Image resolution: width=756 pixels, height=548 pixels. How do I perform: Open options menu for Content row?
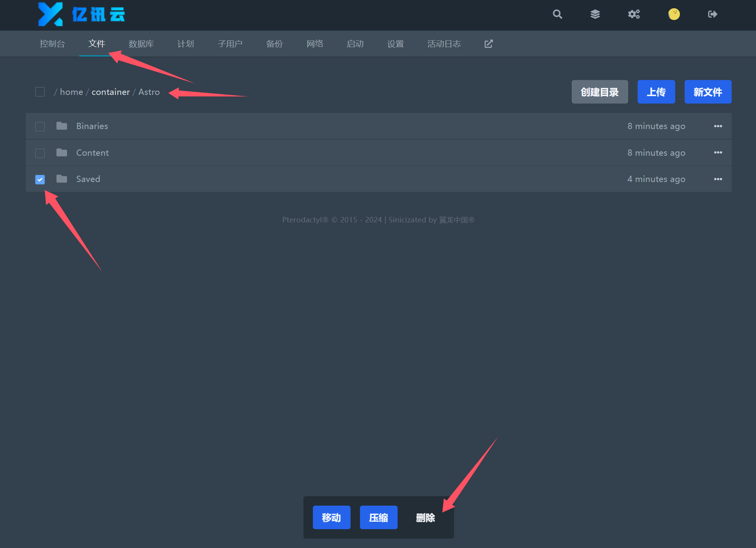718,153
